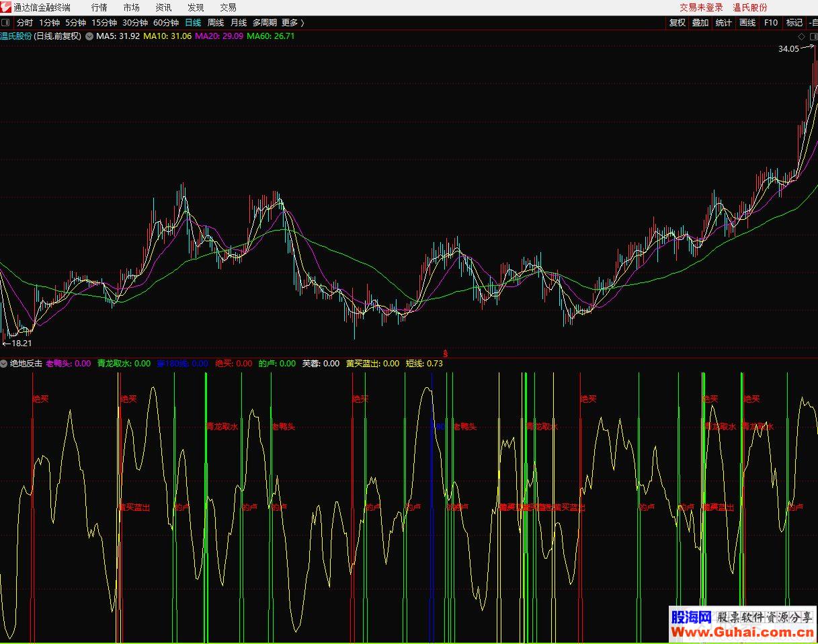Switch to the 60分钟 period
The image size is (818, 644).
pos(166,23)
